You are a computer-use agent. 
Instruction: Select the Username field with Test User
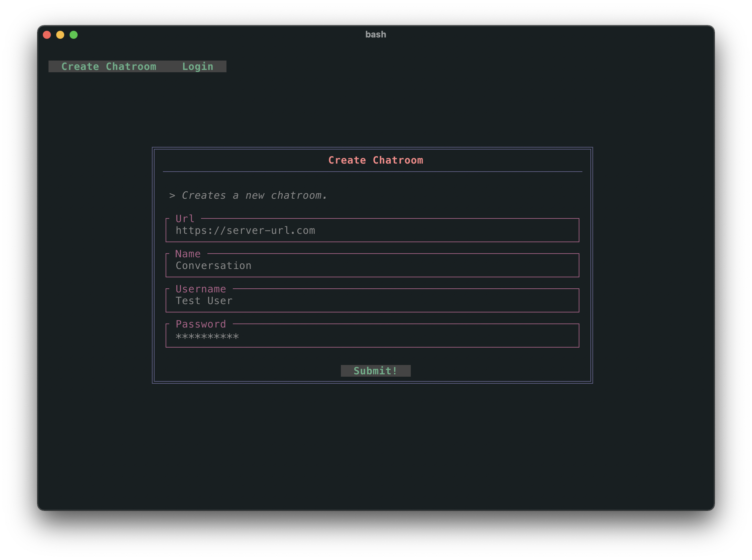pyautogui.click(x=372, y=301)
